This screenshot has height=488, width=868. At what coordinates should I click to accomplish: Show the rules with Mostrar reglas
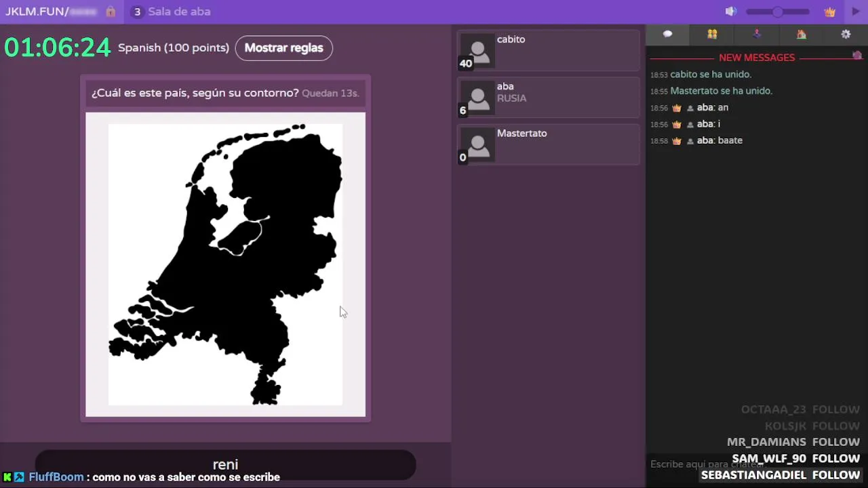pos(283,47)
